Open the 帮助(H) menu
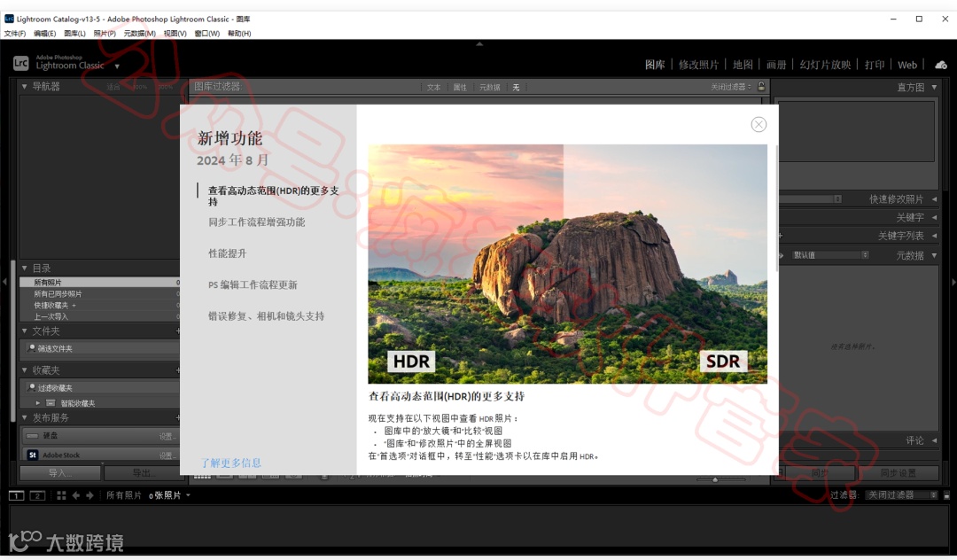Image resolution: width=957 pixels, height=560 pixels. [x=239, y=34]
